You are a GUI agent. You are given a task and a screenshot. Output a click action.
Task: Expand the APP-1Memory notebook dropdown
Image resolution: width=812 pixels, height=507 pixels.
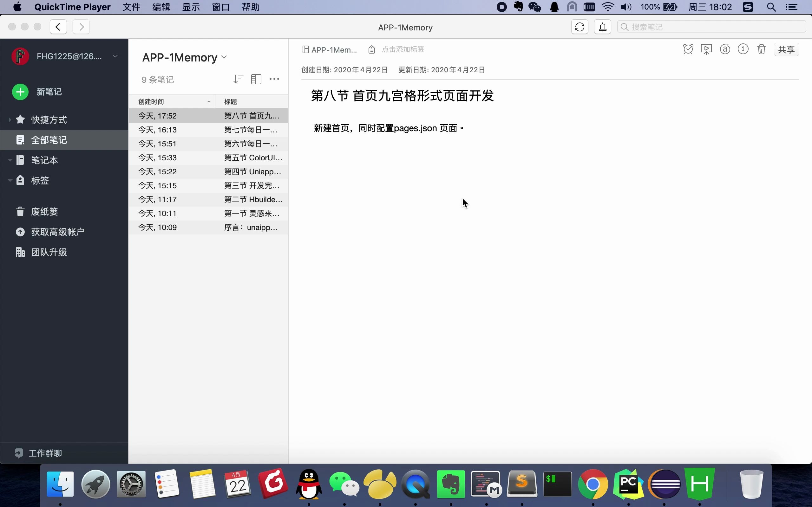coord(225,57)
